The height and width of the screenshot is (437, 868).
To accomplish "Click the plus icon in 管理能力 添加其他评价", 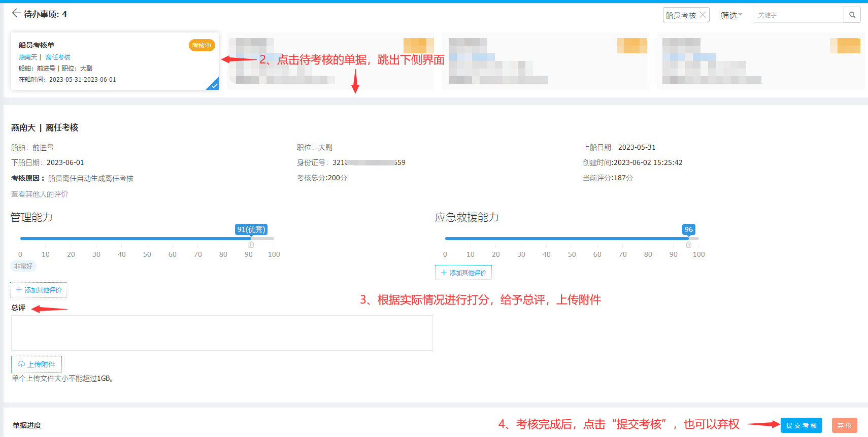I will 19,290.
